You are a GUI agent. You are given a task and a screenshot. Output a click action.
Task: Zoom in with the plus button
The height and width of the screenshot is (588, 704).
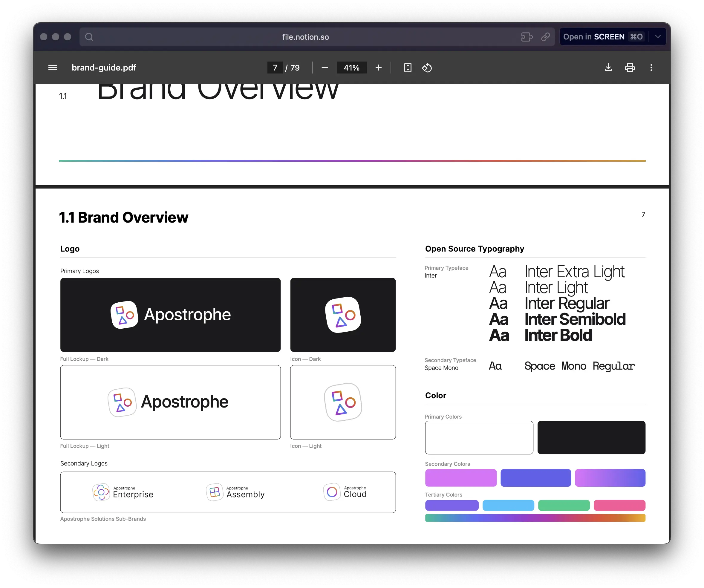[379, 68]
